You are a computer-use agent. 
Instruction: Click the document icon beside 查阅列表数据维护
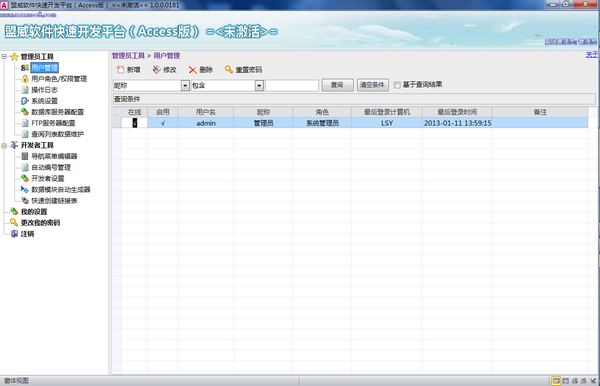pos(25,134)
